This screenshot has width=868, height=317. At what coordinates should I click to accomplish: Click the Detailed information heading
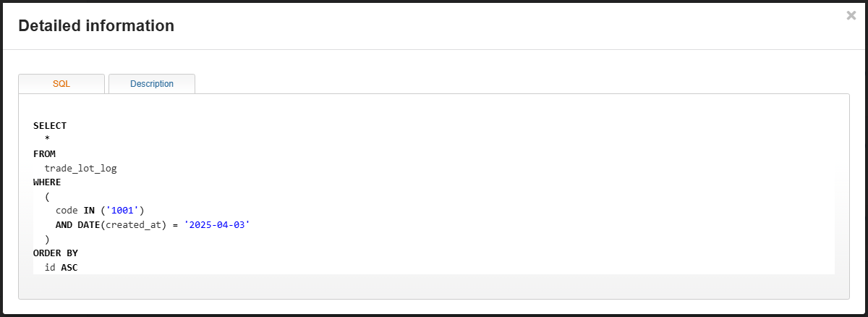[96, 26]
